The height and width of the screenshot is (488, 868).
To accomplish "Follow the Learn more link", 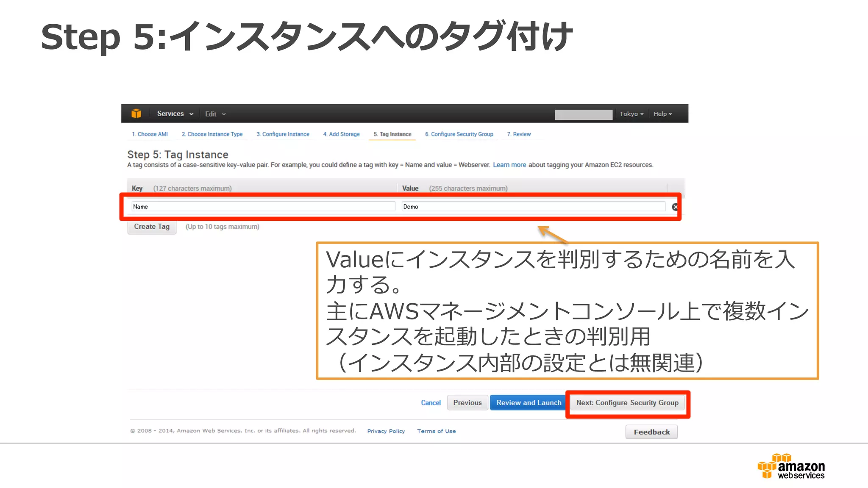I will coord(509,165).
